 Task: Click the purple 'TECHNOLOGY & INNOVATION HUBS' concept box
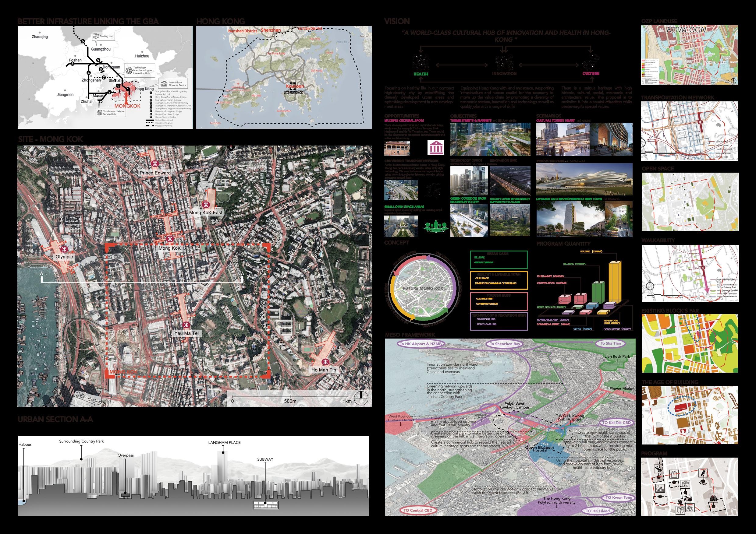pos(499,321)
